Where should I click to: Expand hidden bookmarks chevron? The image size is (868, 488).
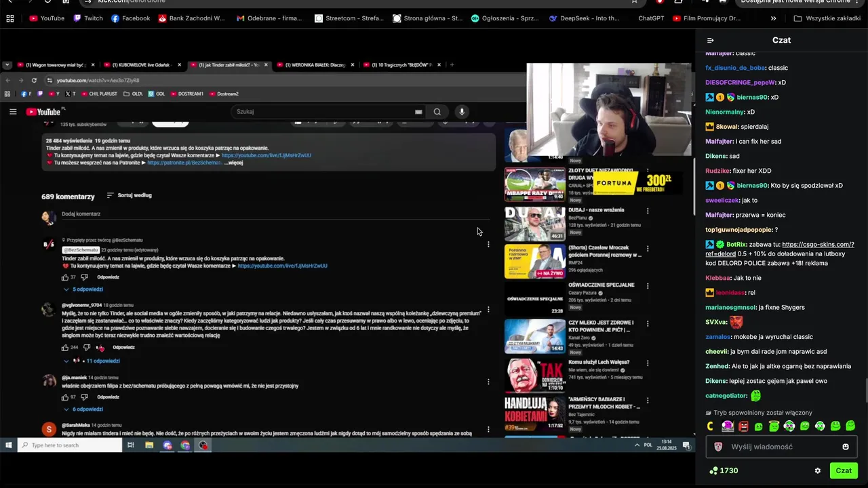click(774, 18)
